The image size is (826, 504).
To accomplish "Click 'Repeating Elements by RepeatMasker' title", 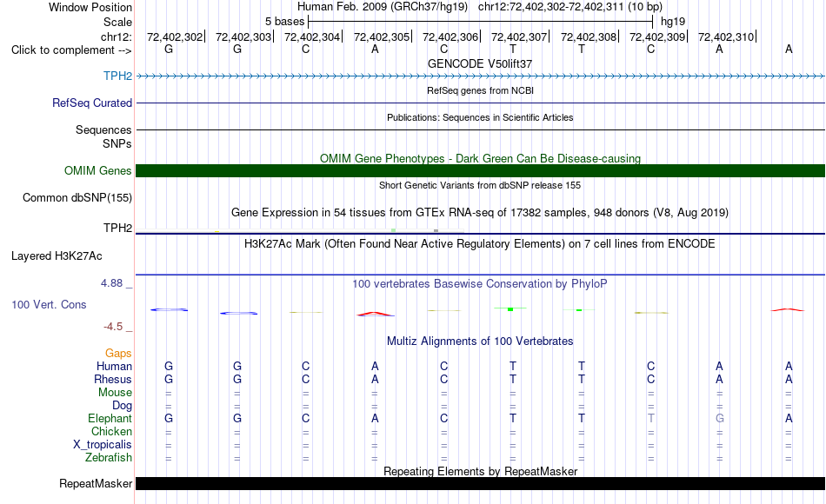I will [x=481, y=471].
